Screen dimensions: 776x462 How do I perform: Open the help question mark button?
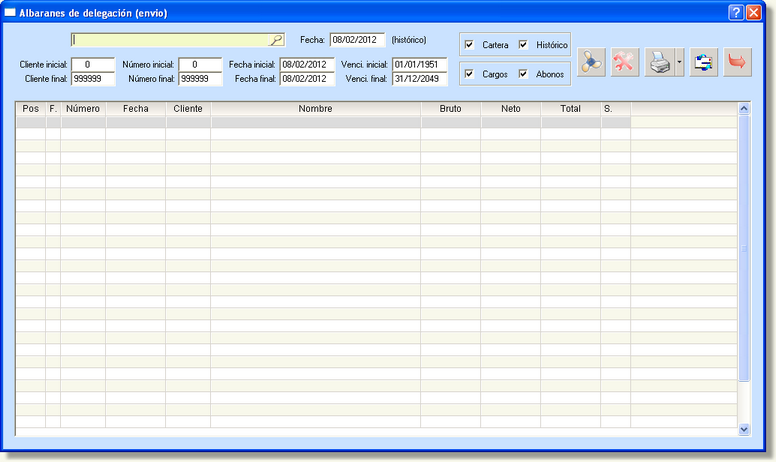736,12
